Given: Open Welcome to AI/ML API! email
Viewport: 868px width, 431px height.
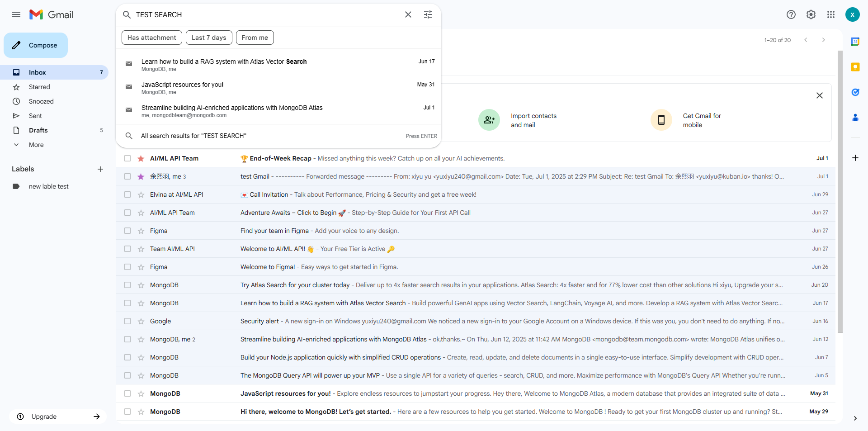Looking at the screenshot, I should 476,249.
